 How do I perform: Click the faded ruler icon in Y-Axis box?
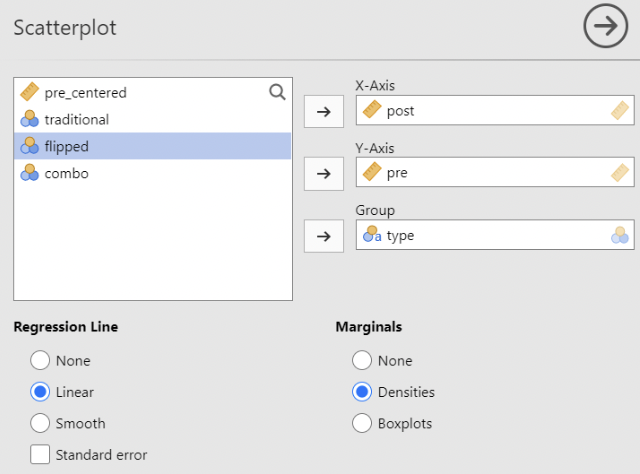click(x=620, y=173)
